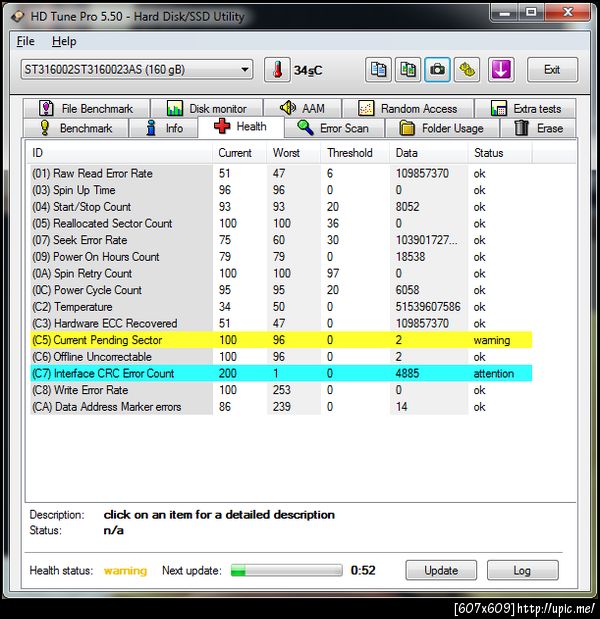
Task: Switch to the AAM tab
Action: 302,108
